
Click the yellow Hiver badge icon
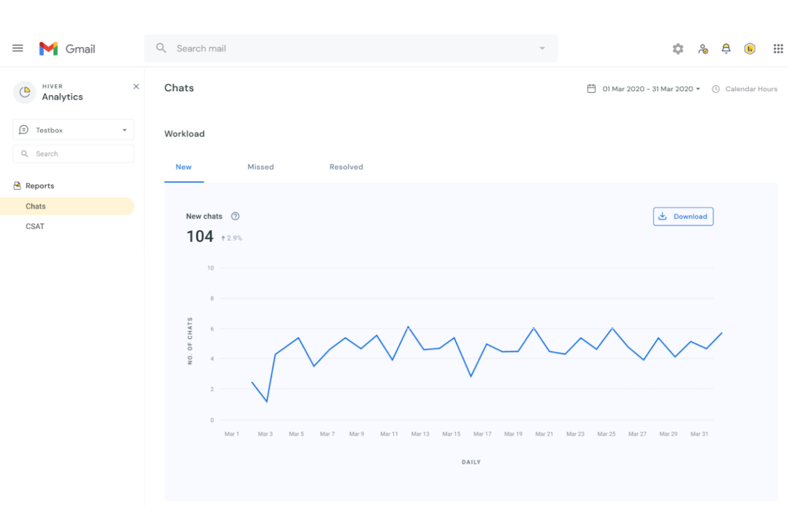(749, 49)
